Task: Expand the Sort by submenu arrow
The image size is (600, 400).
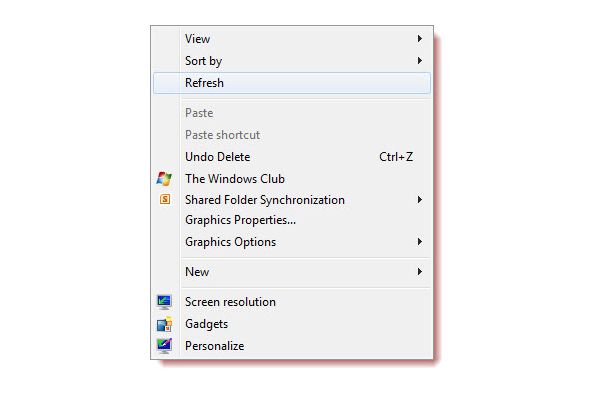Action: tap(420, 60)
